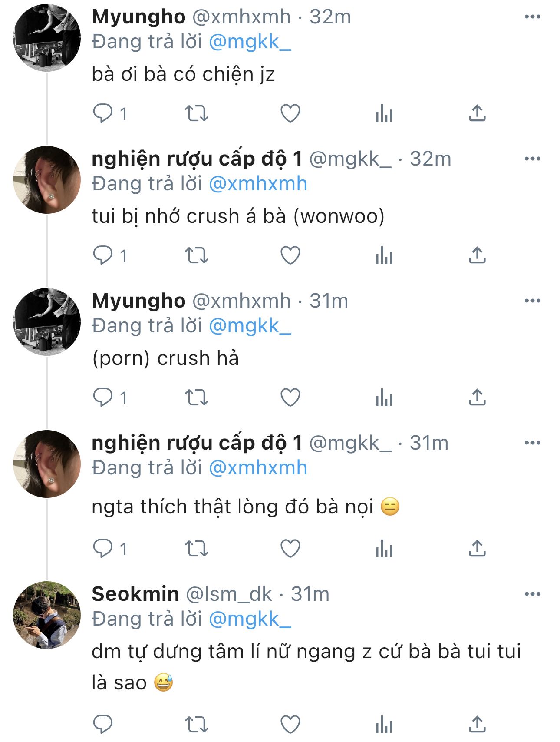
Task: Retweet Seokmin's reply
Action: point(197,724)
